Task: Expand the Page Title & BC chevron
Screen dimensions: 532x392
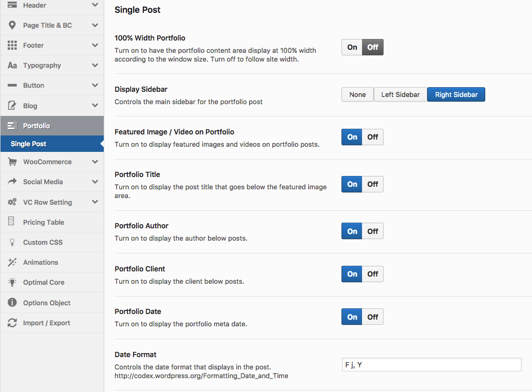Action: [95, 25]
